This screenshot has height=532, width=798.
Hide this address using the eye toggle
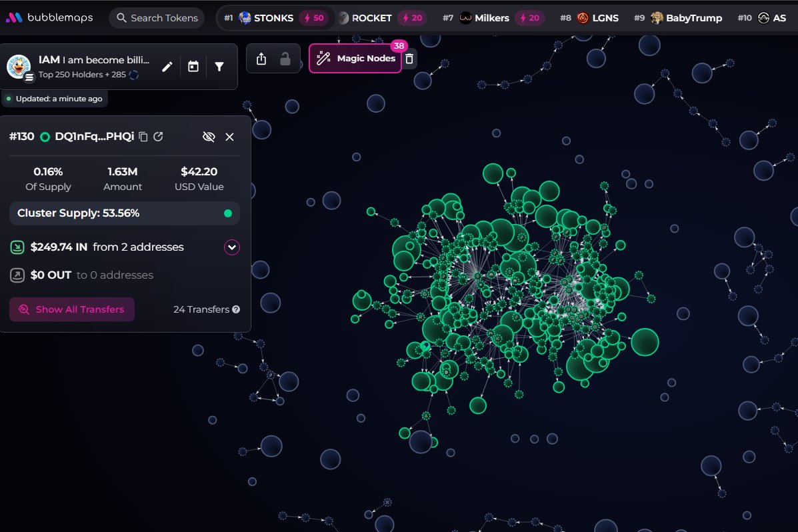pyautogui.click(x=209, y=136)
